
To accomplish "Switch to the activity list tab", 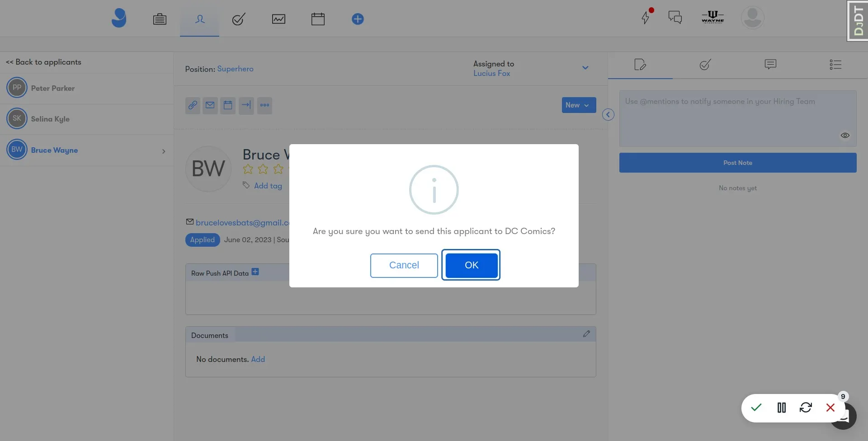I will (x=835, y=65).
